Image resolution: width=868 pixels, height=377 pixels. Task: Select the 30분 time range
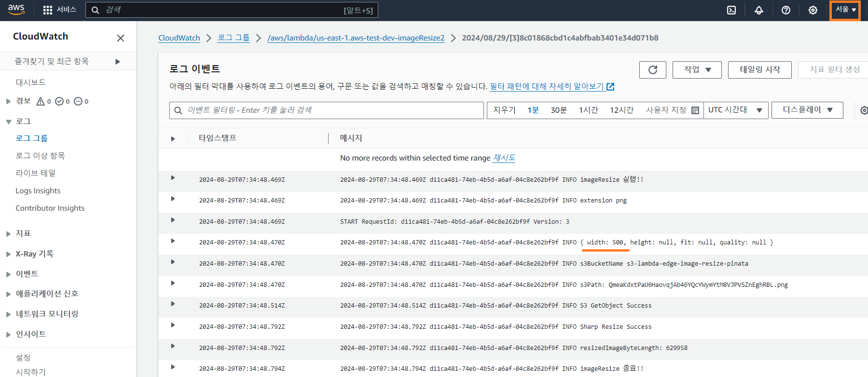(x=559, y=110)
